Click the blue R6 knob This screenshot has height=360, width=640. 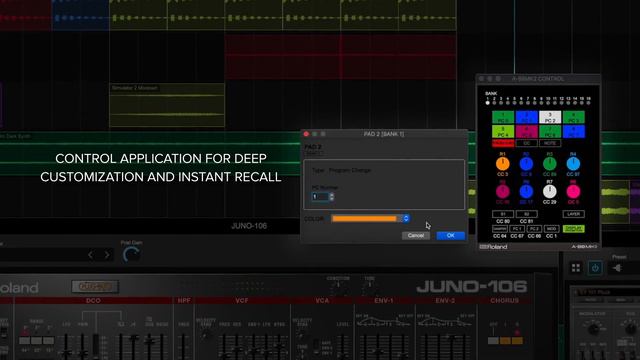[x=526, y=191]
